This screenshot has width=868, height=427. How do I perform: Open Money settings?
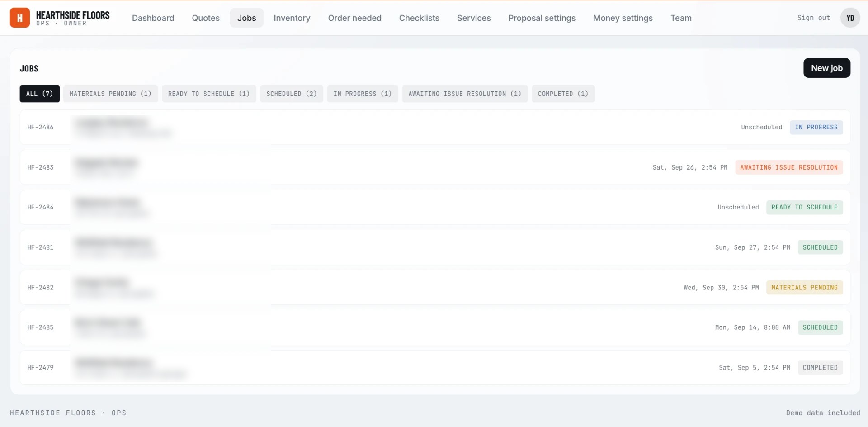(x=623, y=18)
